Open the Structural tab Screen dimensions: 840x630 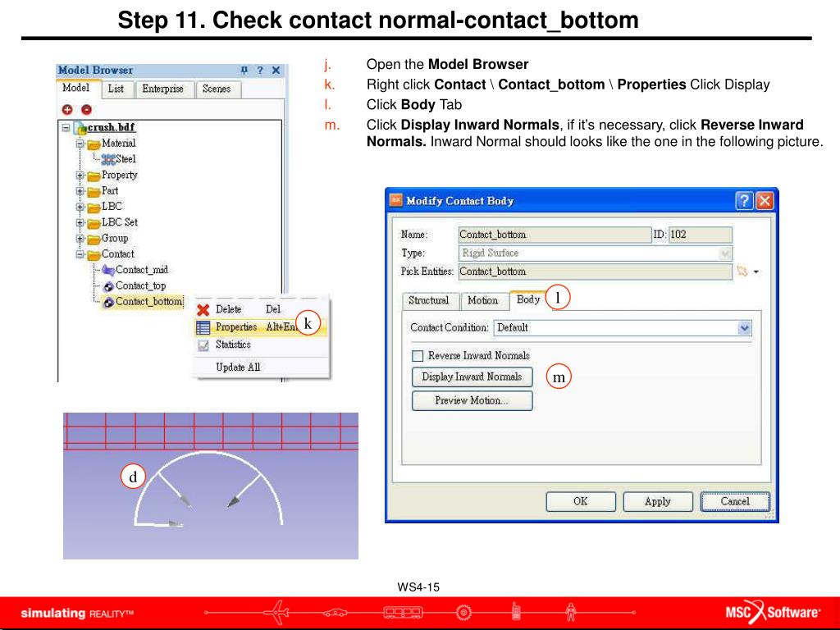tap(428, 300)
